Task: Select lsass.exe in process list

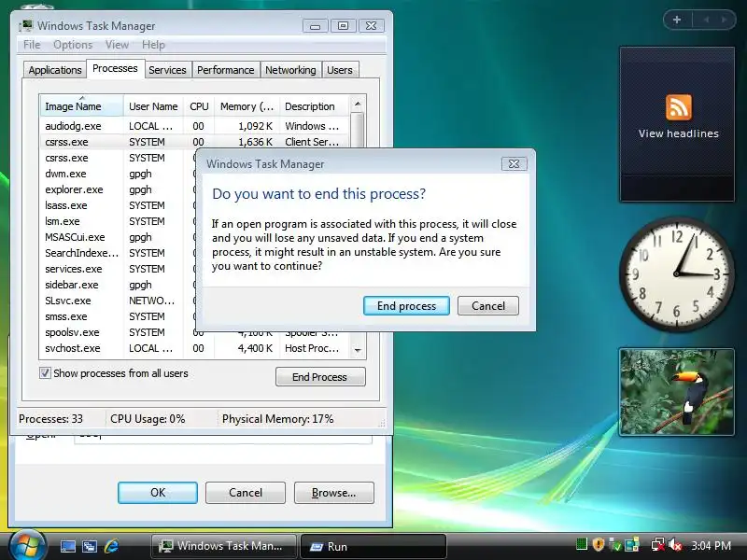Action: (x=118, y=205)
